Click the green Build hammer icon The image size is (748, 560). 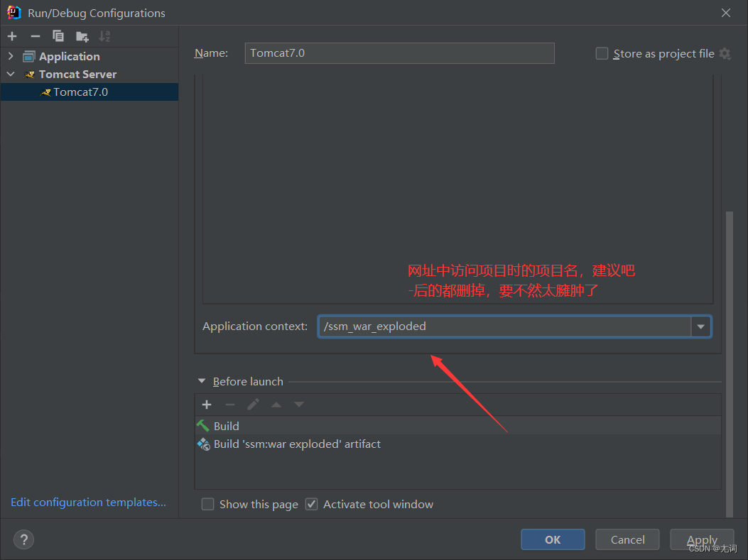click(x=203, y=426)
